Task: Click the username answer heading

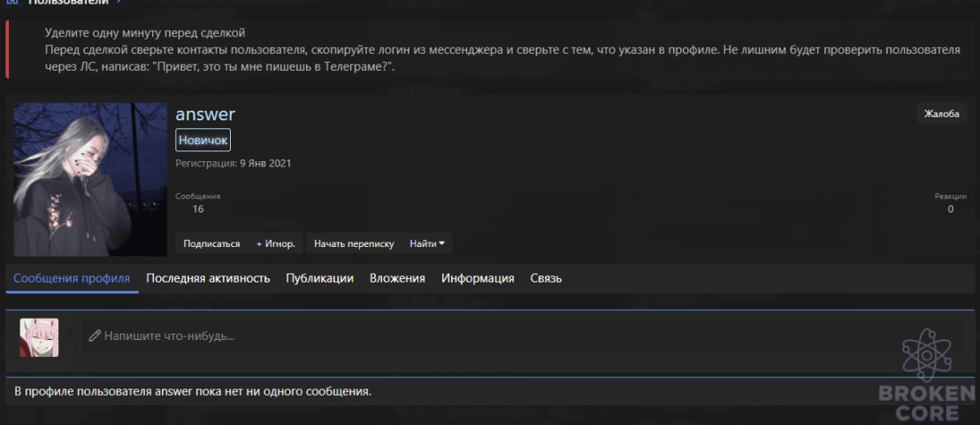Action: (205, 114)
